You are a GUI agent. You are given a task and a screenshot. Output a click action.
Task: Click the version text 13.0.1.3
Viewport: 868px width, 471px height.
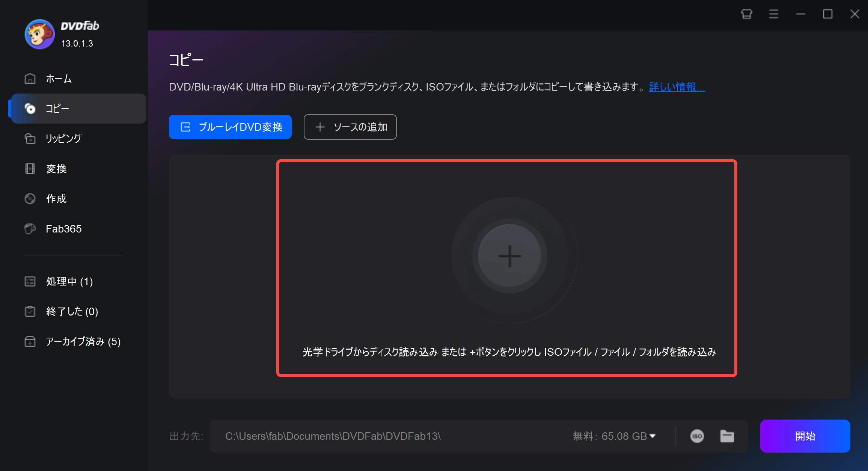click(x=77, y=44)
